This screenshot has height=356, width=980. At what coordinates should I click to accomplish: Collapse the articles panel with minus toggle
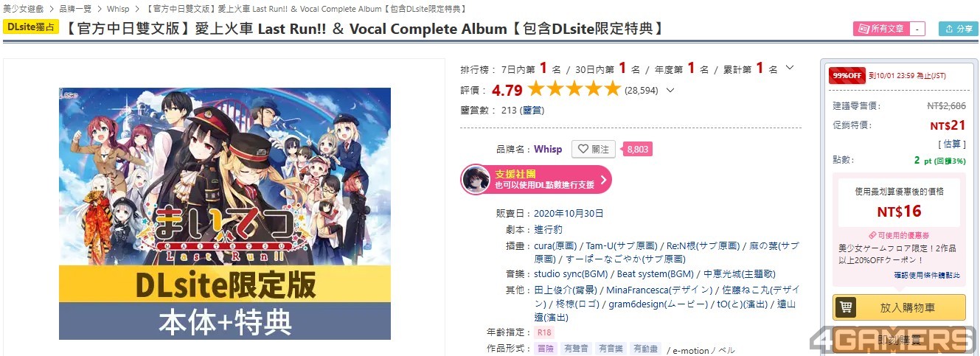pos(917,29)
